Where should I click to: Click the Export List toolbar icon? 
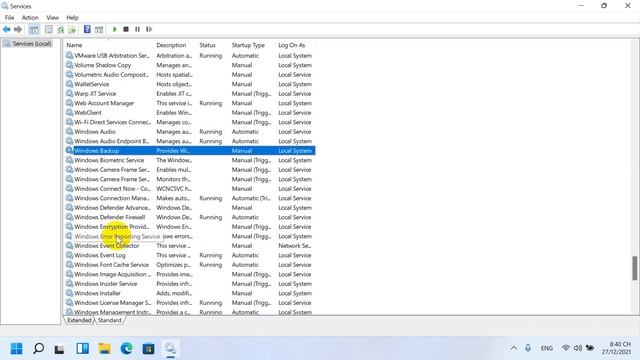(x=72, y=29)
